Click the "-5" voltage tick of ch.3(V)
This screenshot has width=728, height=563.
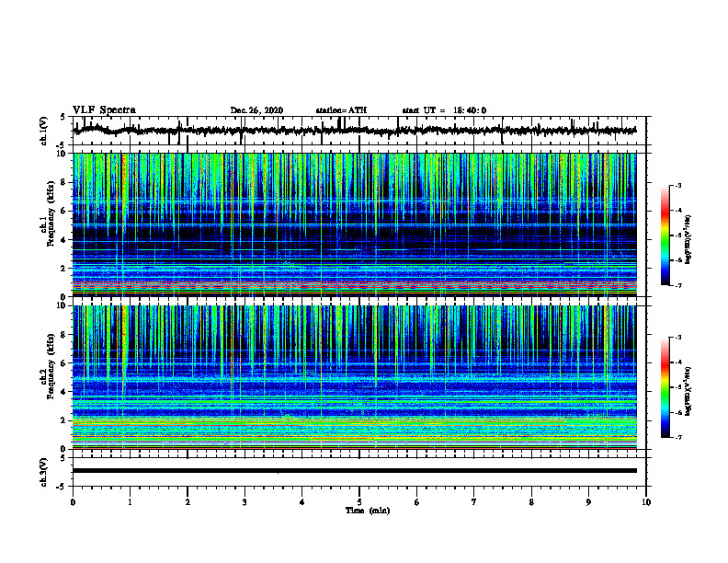(x=63, y=487)
